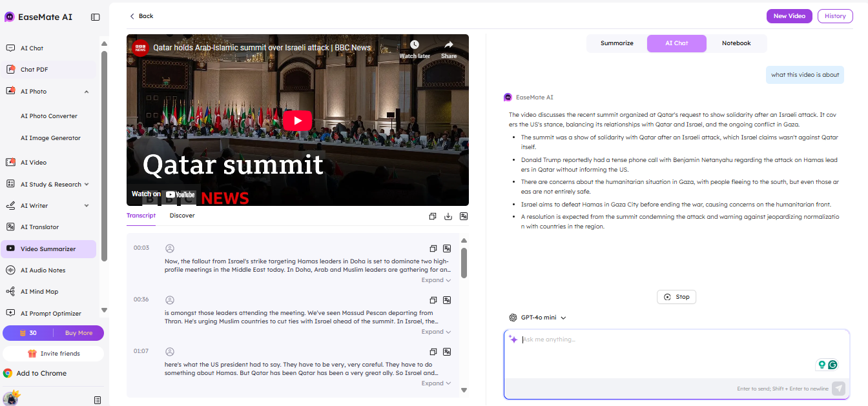
Task: Collapse the sidebar with the panel icon
Action: coord(96,17)
